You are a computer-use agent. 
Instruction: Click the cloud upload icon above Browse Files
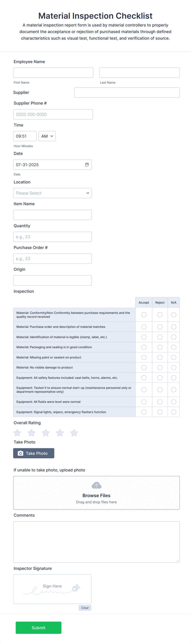point(96,485)
